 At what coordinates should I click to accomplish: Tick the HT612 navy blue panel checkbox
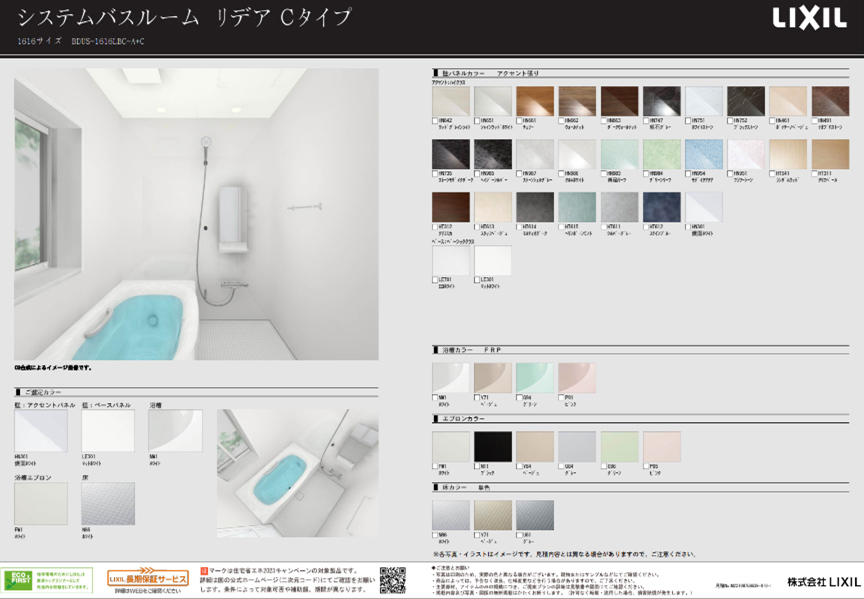[x=646, y=226]
